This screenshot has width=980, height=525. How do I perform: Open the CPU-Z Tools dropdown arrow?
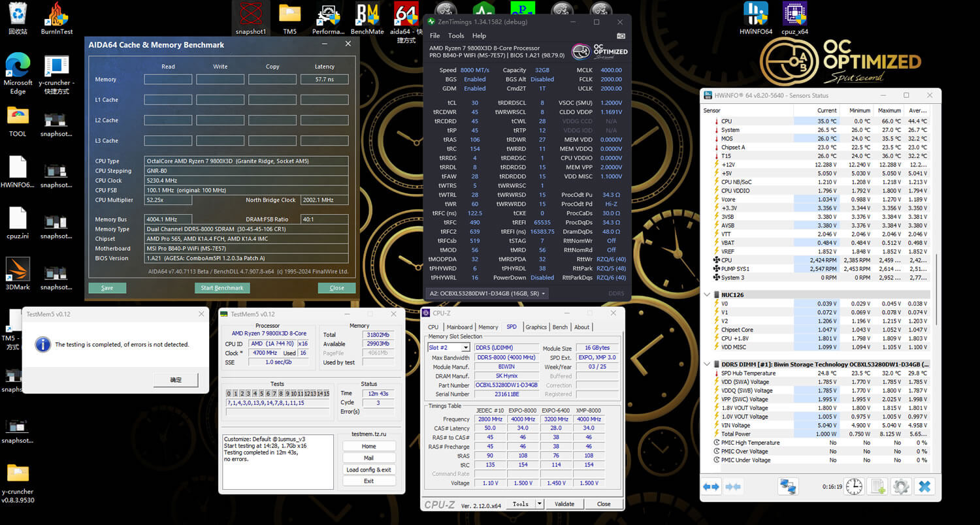[x=539, y=504]
